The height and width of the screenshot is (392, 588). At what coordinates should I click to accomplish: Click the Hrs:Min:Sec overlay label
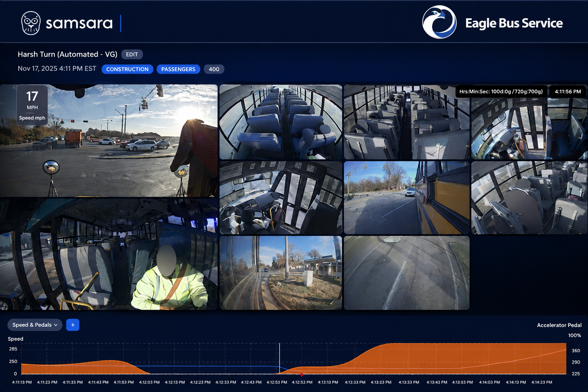(x=501, y=91)
